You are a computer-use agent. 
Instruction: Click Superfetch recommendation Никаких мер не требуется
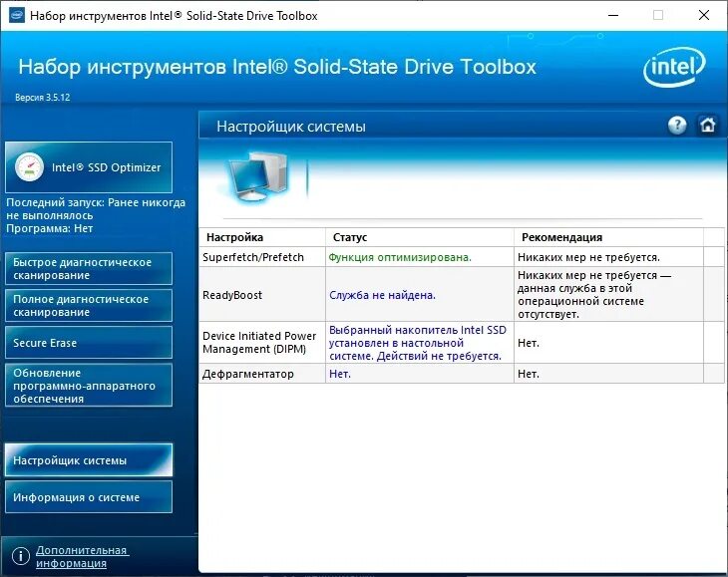click(588, 257)
